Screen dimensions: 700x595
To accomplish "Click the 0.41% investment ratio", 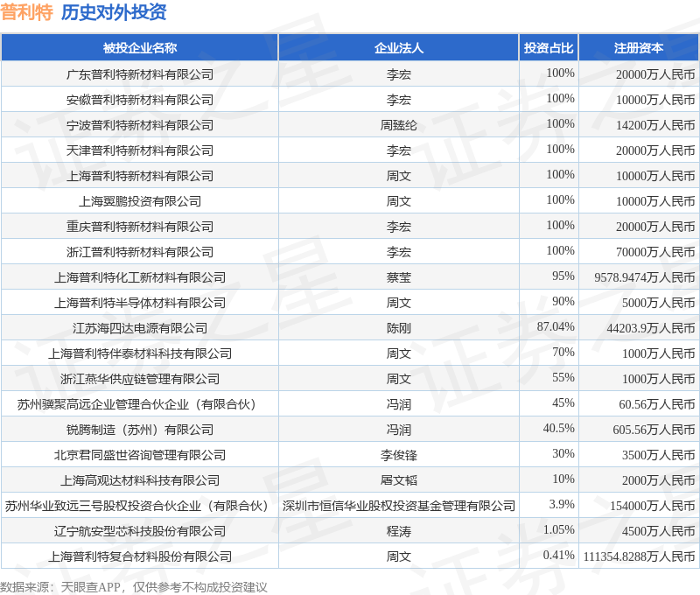I will (x=558, y=556).
